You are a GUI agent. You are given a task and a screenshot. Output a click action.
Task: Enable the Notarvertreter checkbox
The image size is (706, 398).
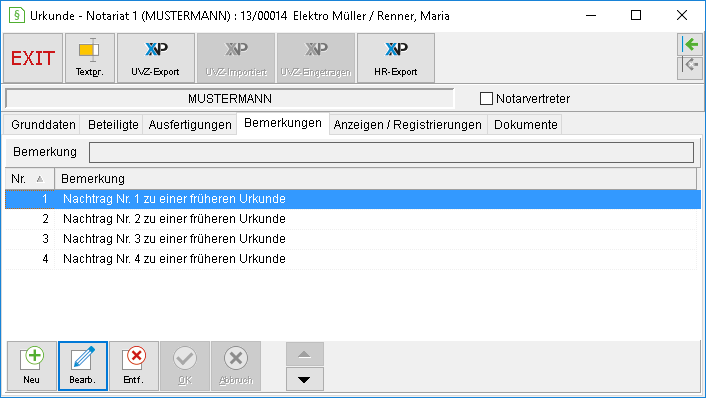(x=486, y=99)
